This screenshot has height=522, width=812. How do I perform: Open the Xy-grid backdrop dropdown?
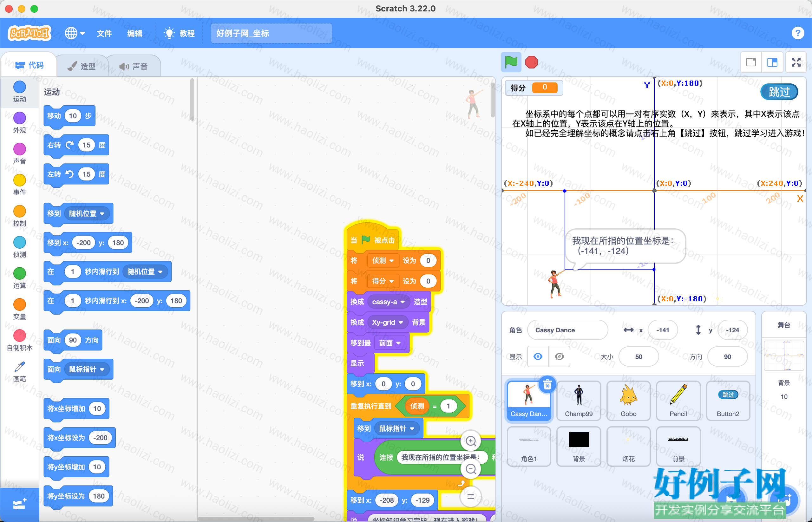pos(388,322)
